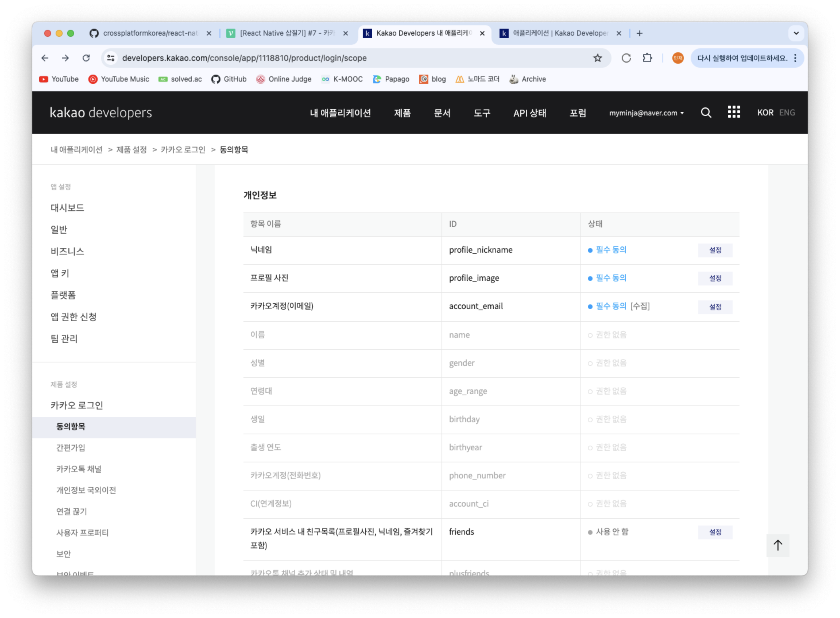840x618 pixels.
Task: Open the GitHub bookmark
Action: [x=229, y=79]
